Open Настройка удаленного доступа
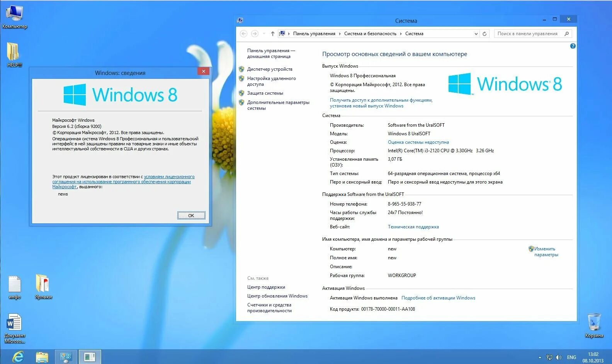This screenshot has width=612, height=364. tap(271, 81)
